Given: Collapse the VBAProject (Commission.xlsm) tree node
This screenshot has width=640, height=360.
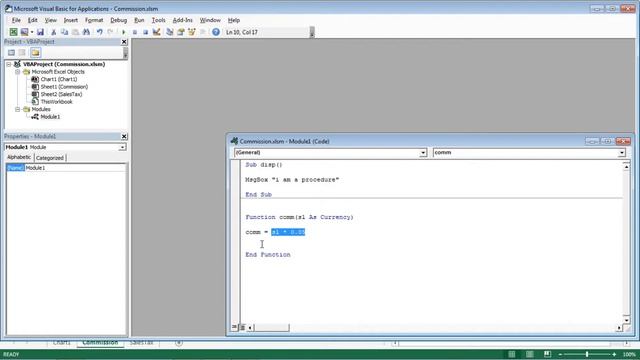Looking at the screenshot, I should [x=9, y=64].
